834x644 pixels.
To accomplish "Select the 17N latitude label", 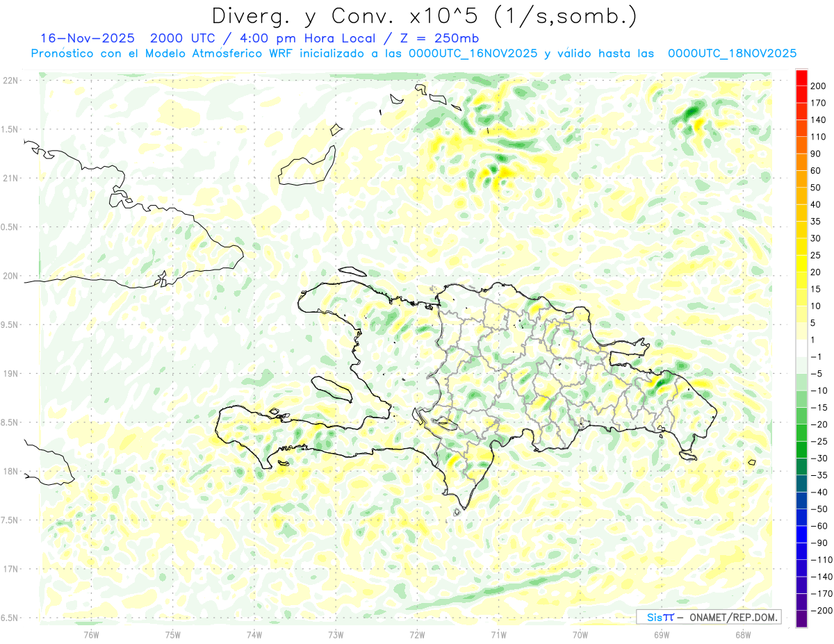I will pos(11,569).
